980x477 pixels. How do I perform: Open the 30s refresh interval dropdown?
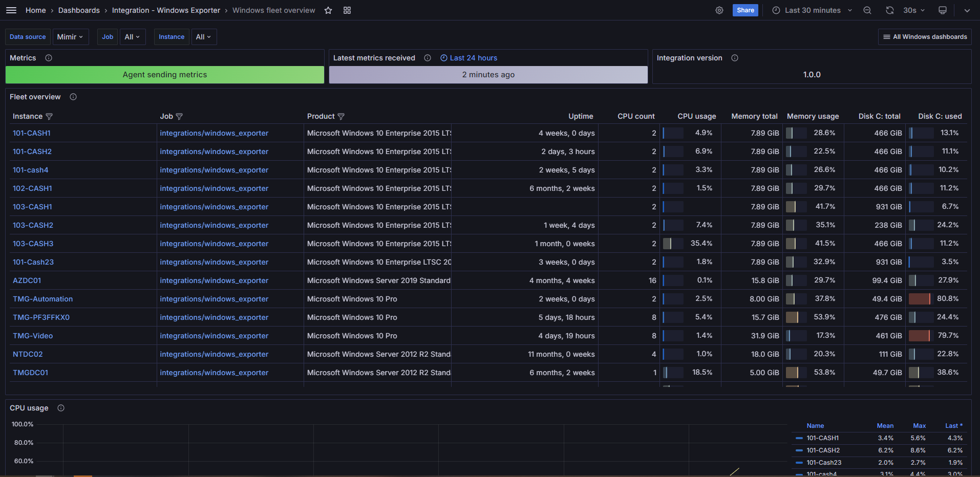pos(914,10)
